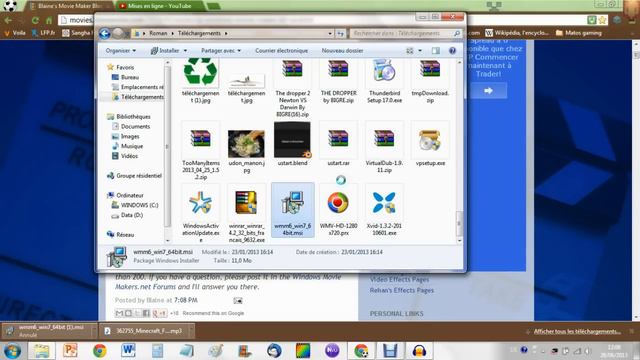The image size is (640, 360).
Task: Open the Matos gaming bookmarks folder
Action: [x=579, y=33]
